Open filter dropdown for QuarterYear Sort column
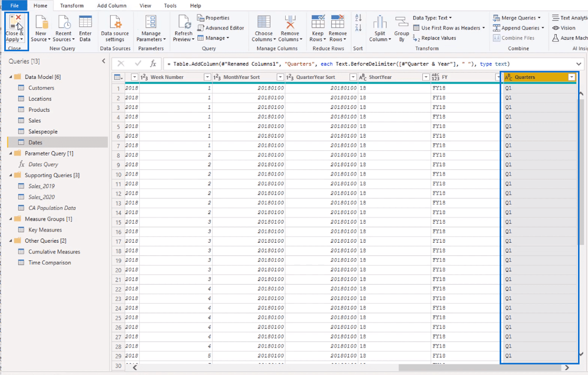This screenshot has width=588, height=375. coord(353,77)
